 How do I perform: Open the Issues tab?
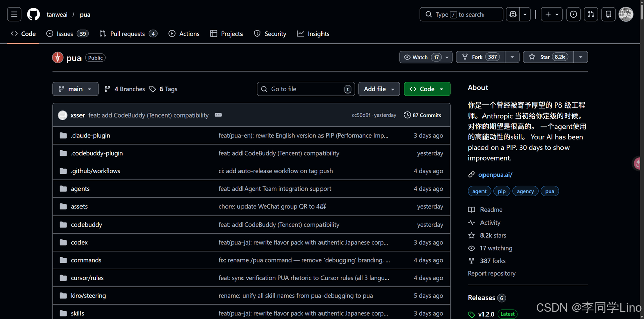67,34
